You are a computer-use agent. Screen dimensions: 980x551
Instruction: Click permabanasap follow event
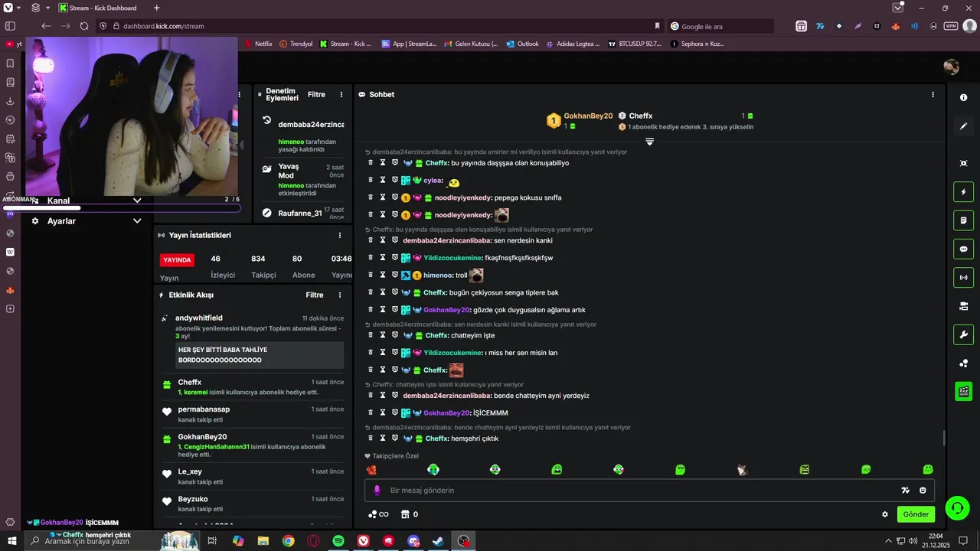tap(253, 414)
